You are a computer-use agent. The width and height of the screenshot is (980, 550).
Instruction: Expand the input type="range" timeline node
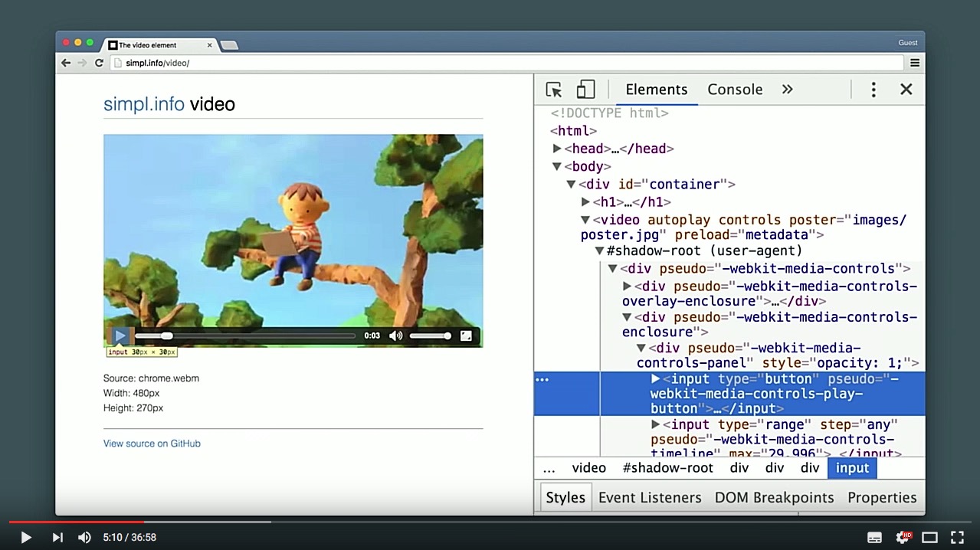656,424
